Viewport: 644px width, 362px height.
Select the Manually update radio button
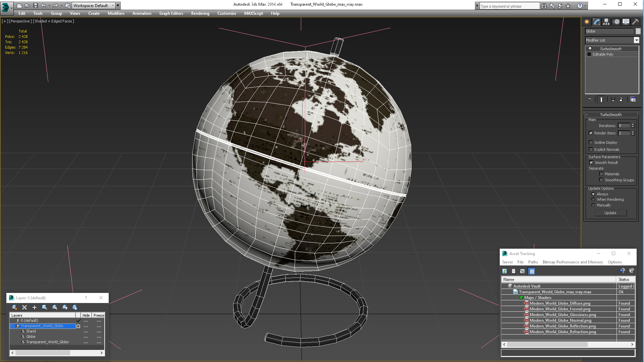click(x=593, y=205)
